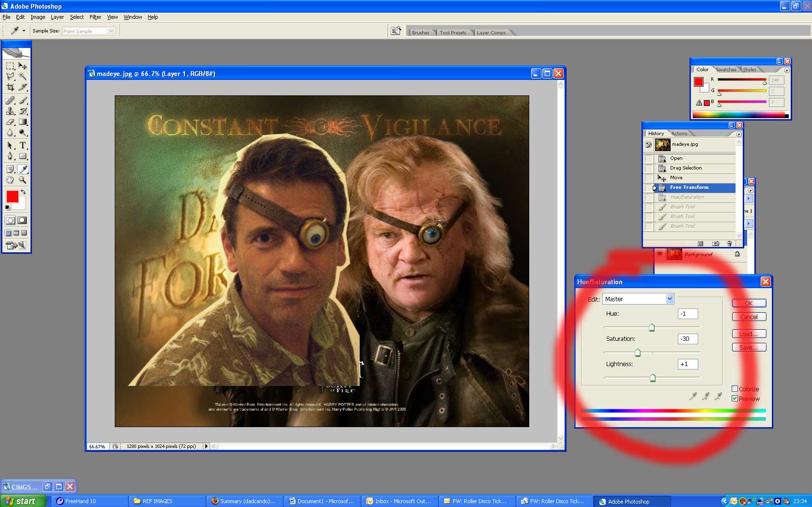Set history brush source to Open state
Viewport: 812px width, 507px height.
pyautogui.click(x=649, y=158)
